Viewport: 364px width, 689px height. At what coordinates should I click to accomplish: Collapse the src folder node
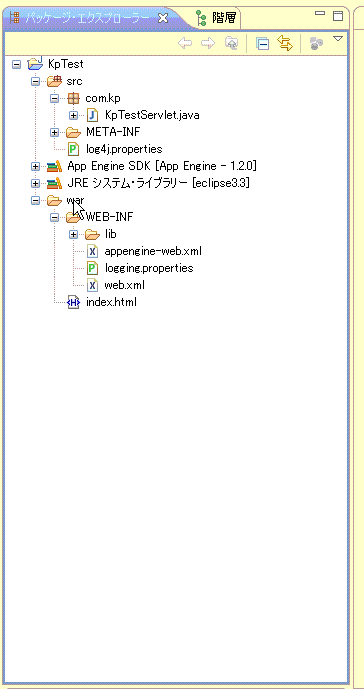[36, 81]
